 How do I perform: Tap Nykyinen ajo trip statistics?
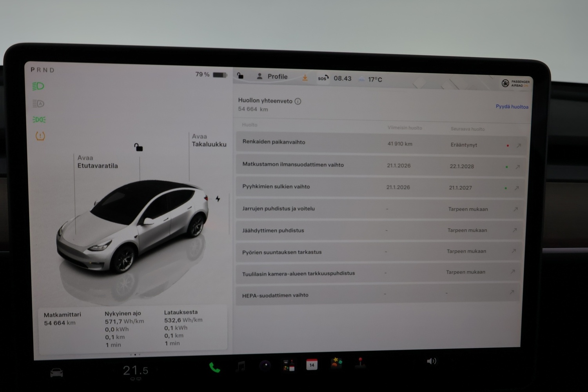point(124,329)
